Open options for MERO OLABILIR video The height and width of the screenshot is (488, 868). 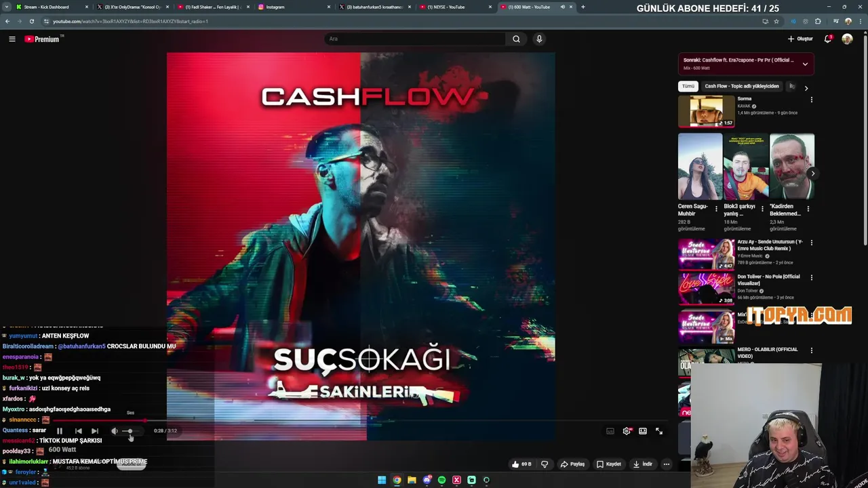[x=811, y=350]
